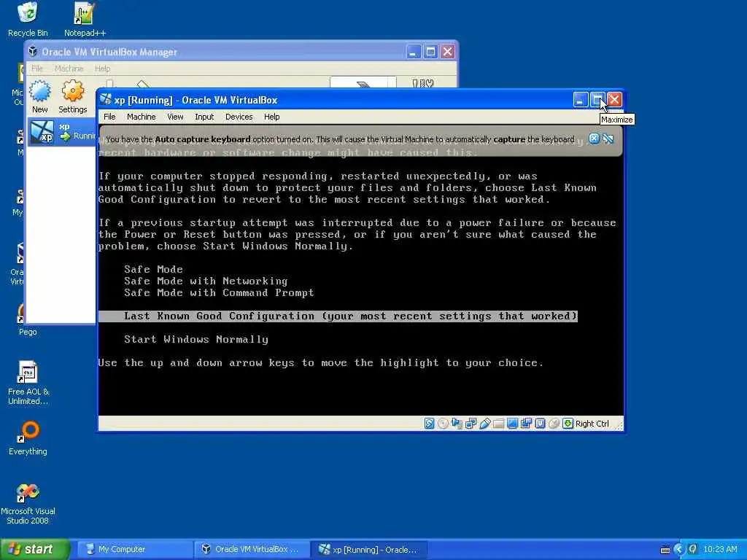747x560 pixels.
Task: Open Help menu in xp VM window
Action: click(271, 117)
